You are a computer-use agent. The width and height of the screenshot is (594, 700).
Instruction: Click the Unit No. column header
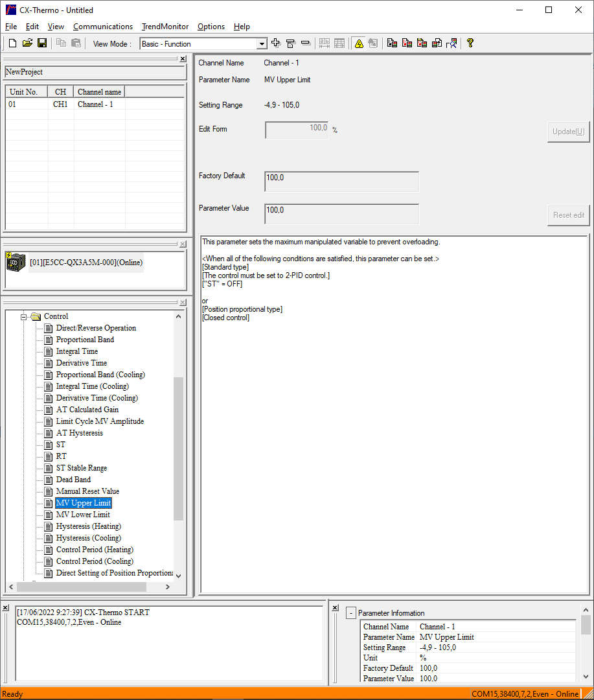tap(27, 92)
